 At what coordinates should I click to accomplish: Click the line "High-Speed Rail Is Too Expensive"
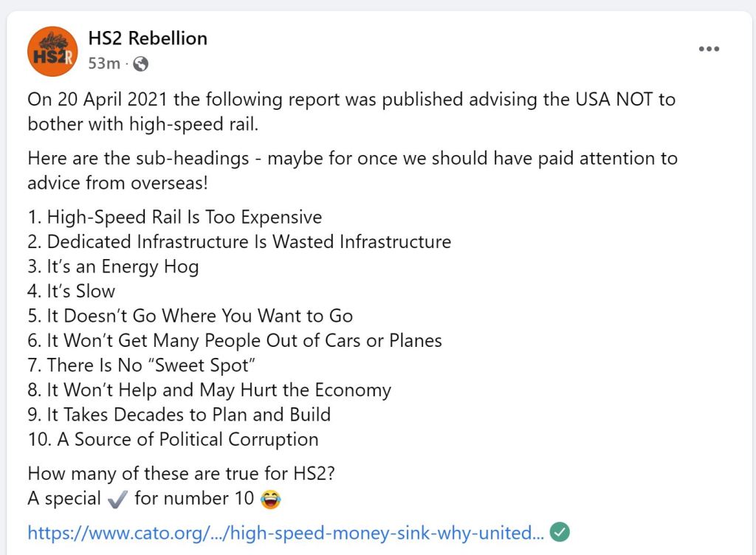(175, 217)
